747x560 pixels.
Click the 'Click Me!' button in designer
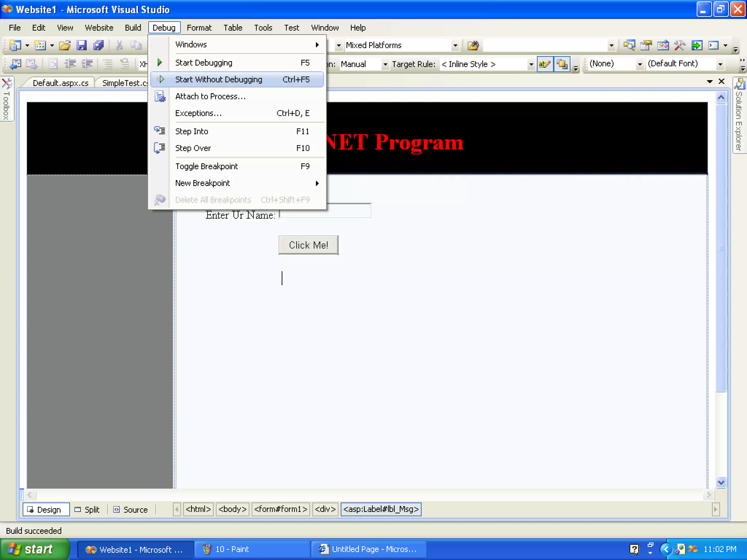coord(309,245)
